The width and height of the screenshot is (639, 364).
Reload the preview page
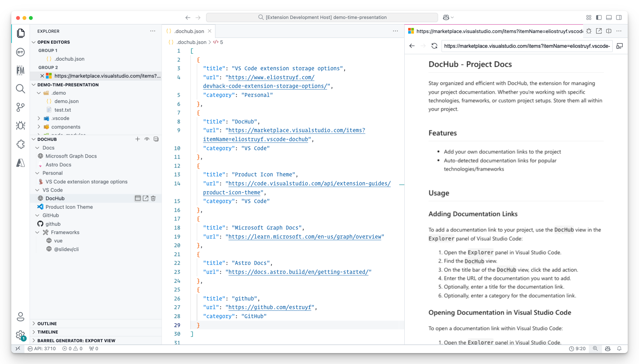click(434, 46)
